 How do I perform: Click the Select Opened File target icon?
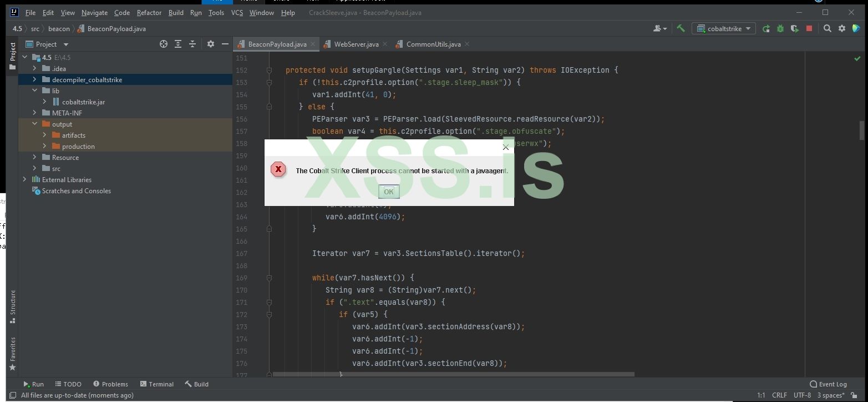tap(164, 44)
